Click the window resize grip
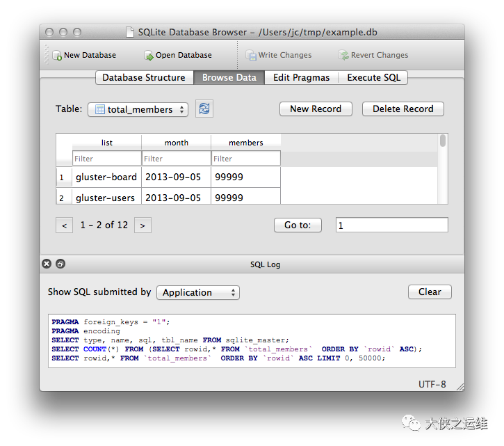The width and height of the screenshot is (504, 446). coord(460,387)
